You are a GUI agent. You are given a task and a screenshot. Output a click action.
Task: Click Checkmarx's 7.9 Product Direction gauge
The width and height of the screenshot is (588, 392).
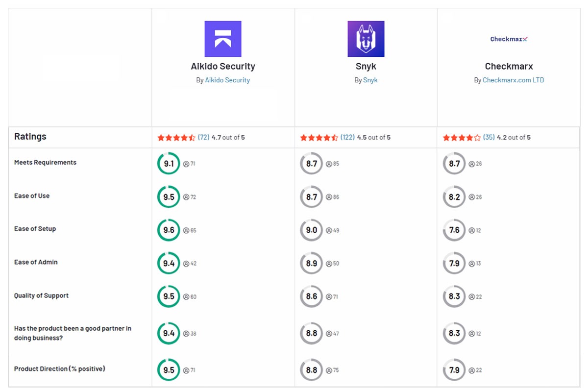click(x=454, y=370)
